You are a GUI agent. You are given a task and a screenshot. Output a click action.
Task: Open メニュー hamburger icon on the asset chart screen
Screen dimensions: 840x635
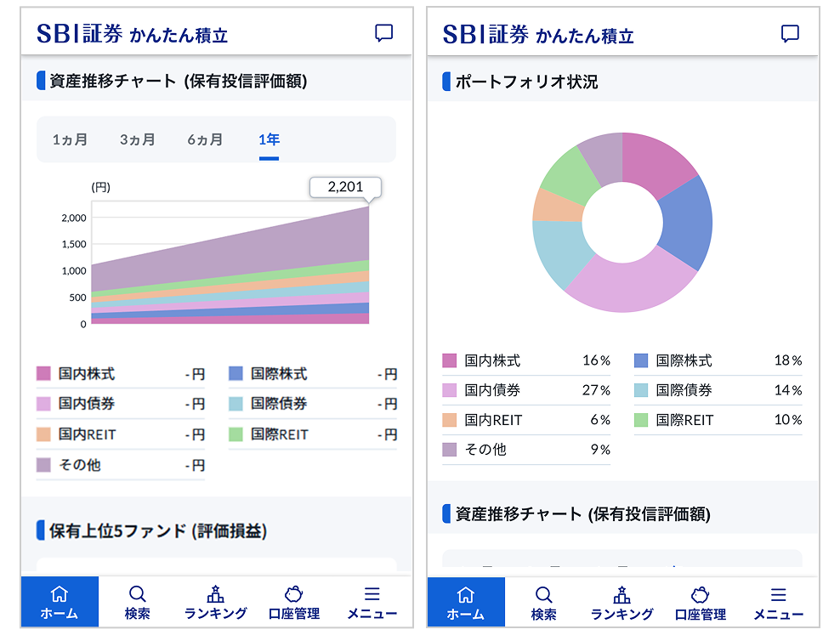372,602
